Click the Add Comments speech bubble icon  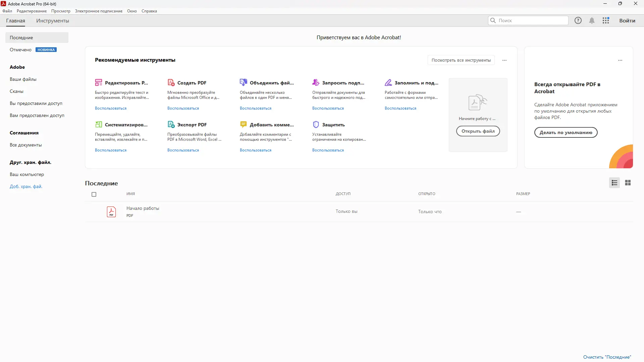(244, 124)
